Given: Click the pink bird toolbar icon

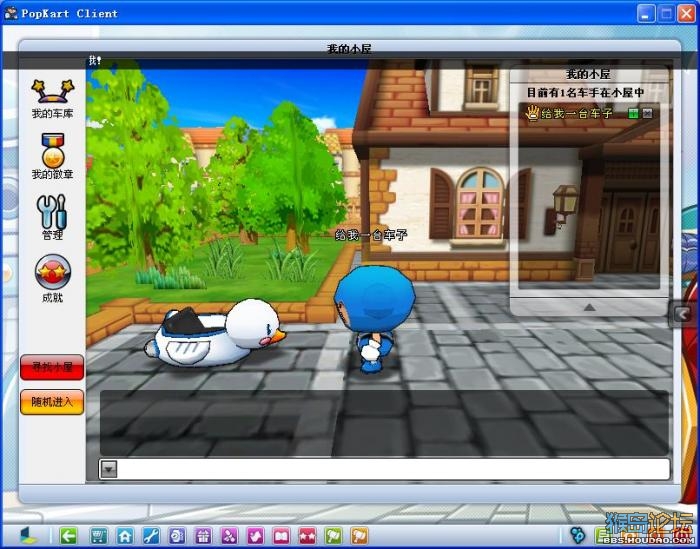Looking at the screenshot, I should [x=255, y=535].
